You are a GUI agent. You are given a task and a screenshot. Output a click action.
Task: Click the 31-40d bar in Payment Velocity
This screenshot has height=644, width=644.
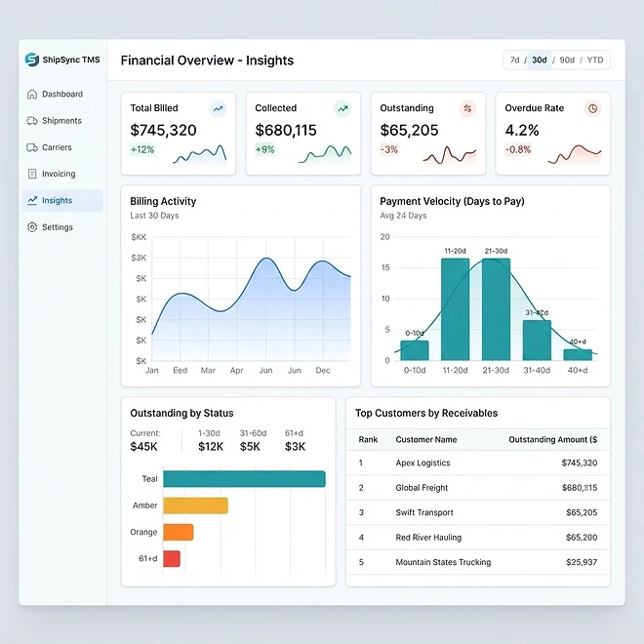tap(537, 341)
